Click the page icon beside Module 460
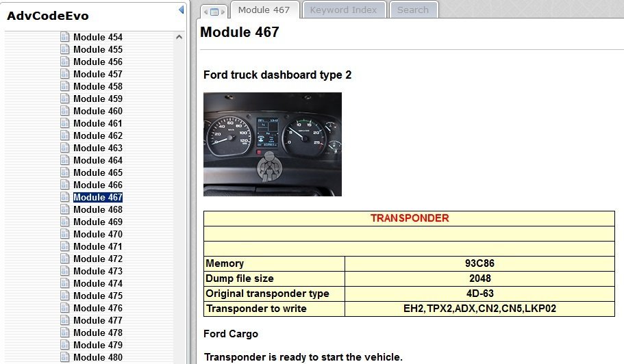The width and height of the screenshot is (624, 364). pos(65,111)
